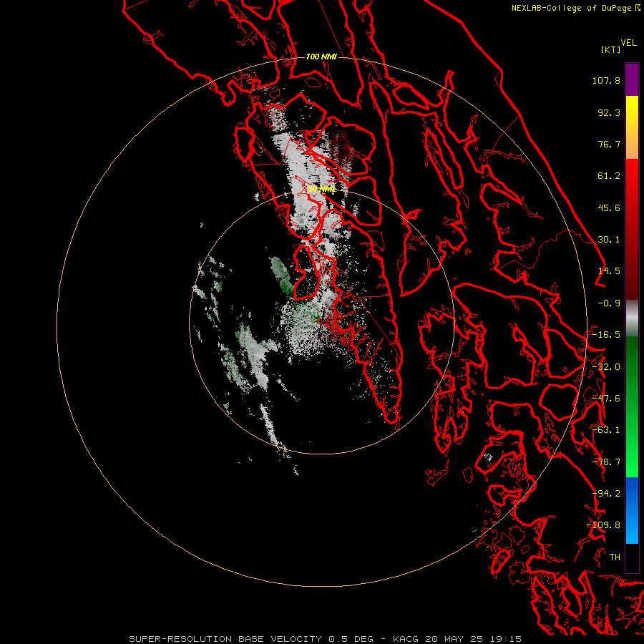Click the 30.1 velocity scale value

[x=609, y=240]
